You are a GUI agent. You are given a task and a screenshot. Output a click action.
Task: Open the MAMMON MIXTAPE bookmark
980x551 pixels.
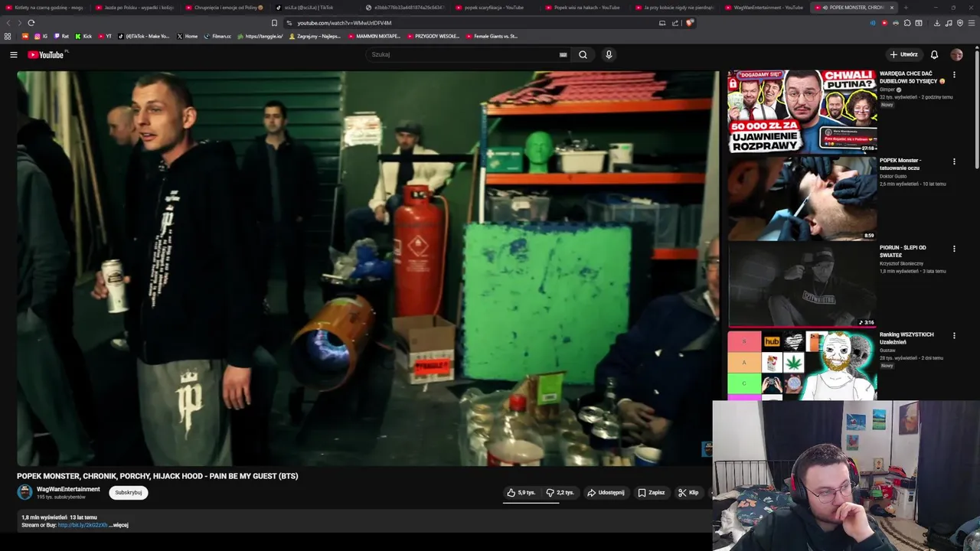click(374, 36)
